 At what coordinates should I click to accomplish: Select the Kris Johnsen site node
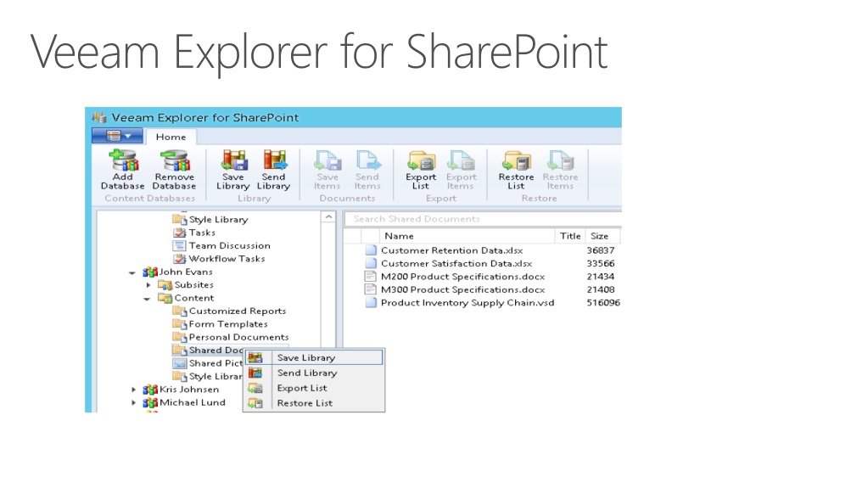[181, 390]
